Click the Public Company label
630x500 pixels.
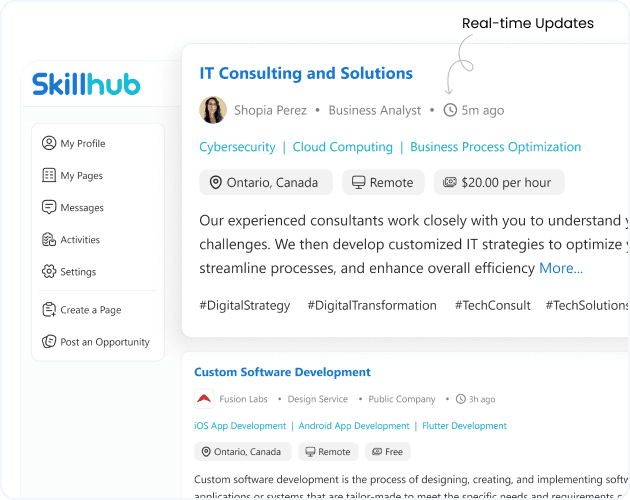tap(402, 399)
